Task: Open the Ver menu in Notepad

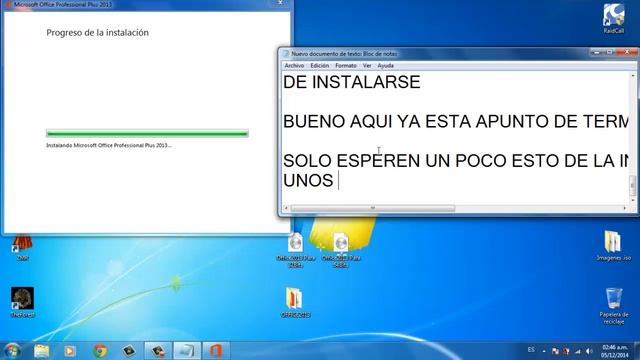Action: pos(367,66)
